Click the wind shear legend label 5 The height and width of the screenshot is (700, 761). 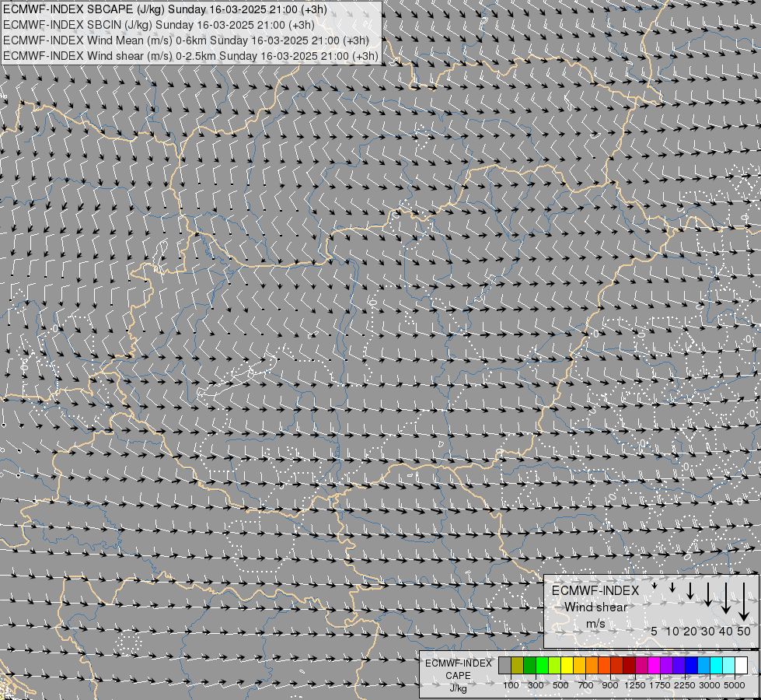point(655,631)
